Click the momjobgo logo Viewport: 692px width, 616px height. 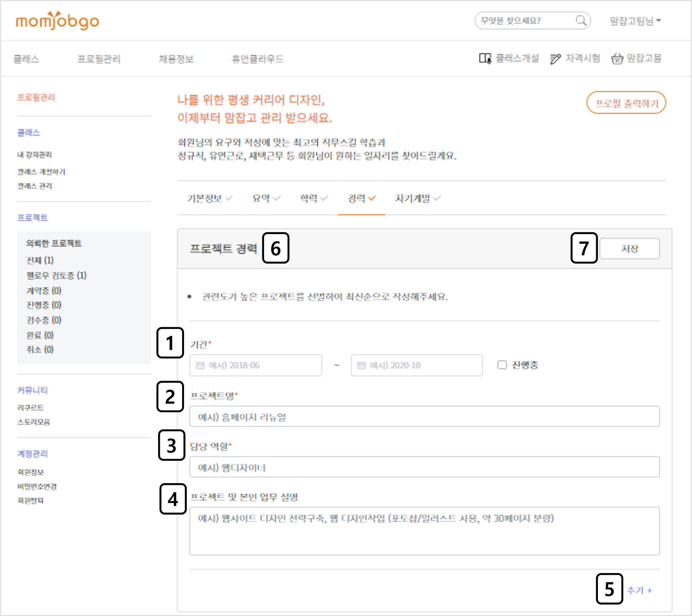pyautogui.click(x=57, y=21)
